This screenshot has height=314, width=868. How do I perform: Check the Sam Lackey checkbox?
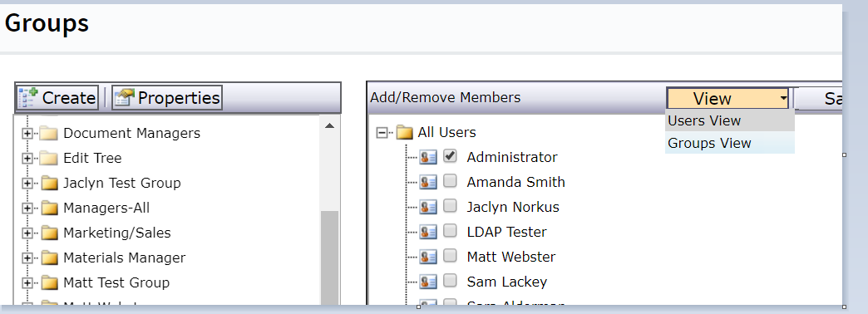(x=450, y=280)
